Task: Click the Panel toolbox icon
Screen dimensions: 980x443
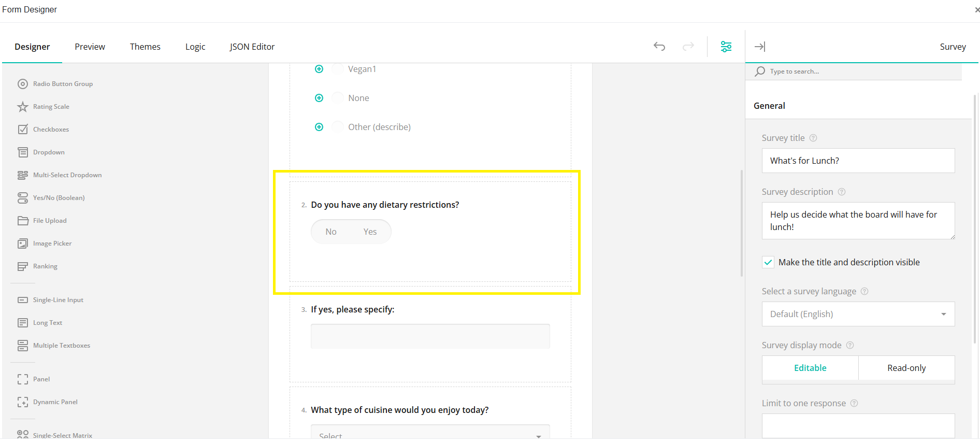Action: tap(23, 379)
